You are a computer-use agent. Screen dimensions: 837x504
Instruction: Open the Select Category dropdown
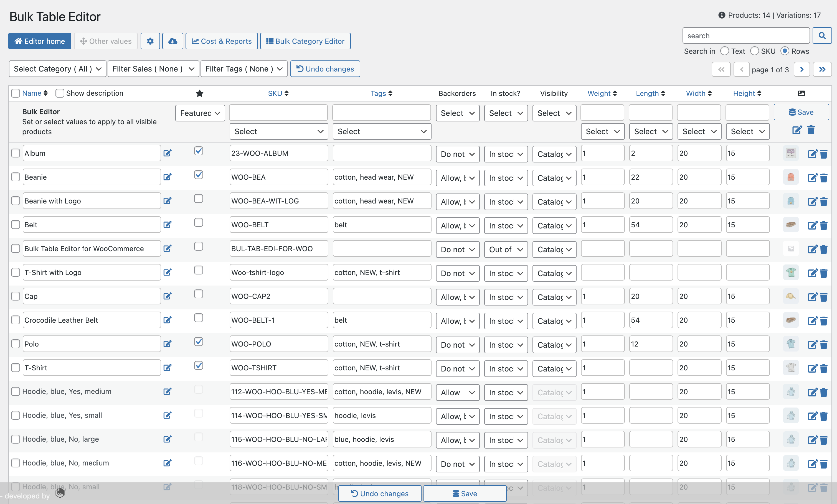tap(57, 68)
